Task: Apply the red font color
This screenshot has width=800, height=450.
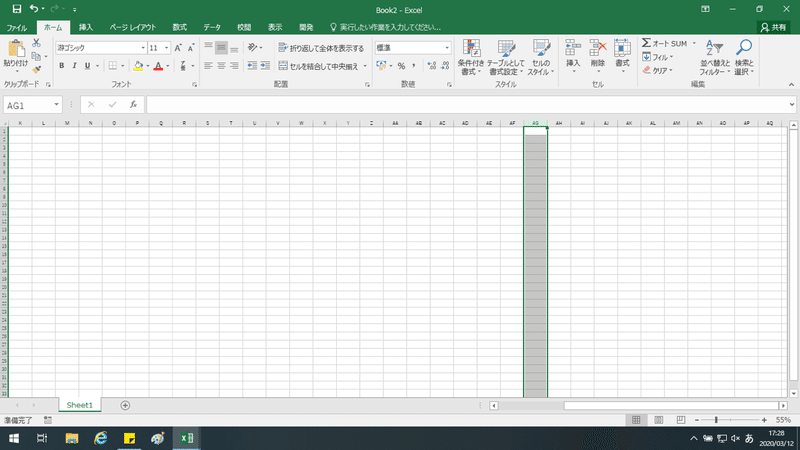Action: tap(158, 66)
